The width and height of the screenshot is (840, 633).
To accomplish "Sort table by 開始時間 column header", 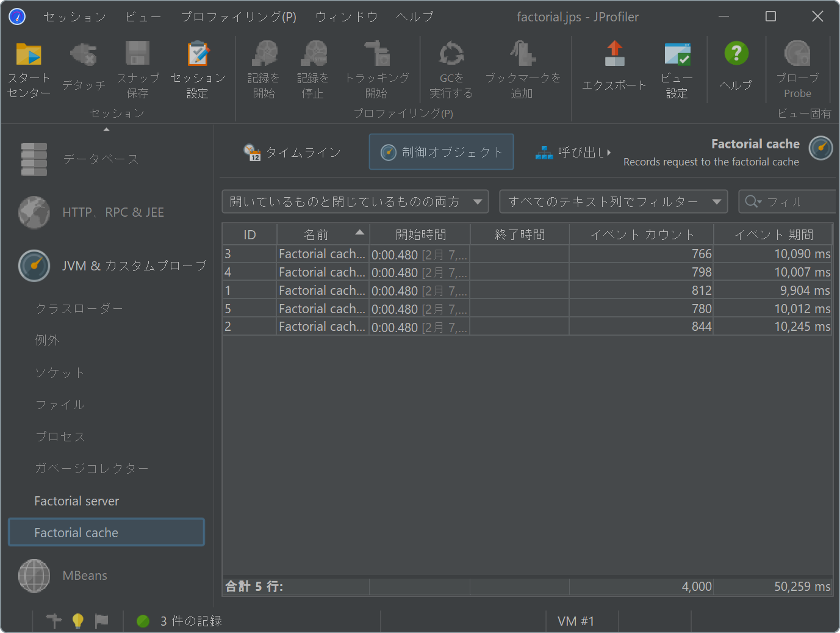I will 420,234.
